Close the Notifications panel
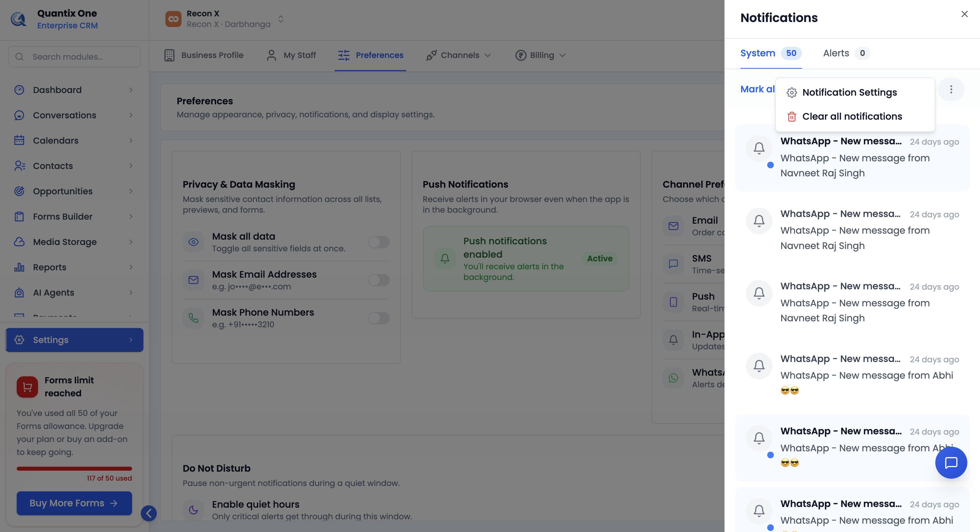This screenshot has height=532, width=980. pos(964,14)
